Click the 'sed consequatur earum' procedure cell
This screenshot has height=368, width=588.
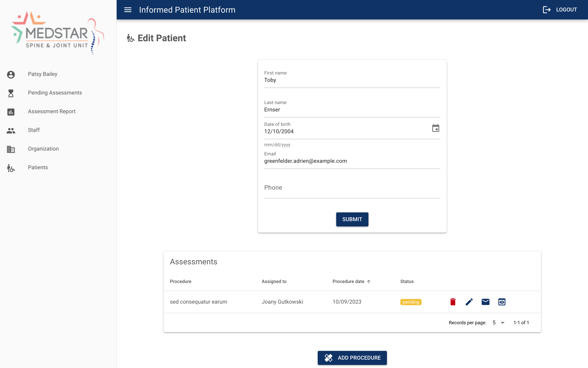point(198,302)
